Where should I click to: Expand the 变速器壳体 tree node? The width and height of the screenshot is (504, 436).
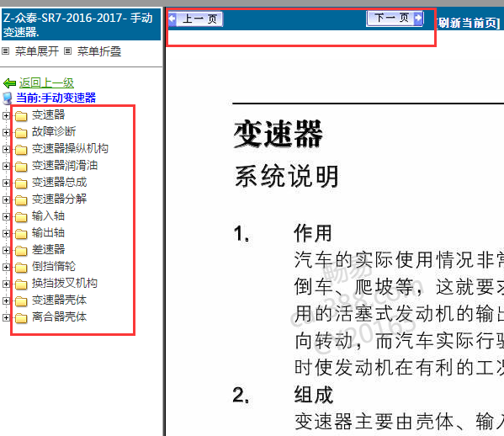click(x=6, y=300)
